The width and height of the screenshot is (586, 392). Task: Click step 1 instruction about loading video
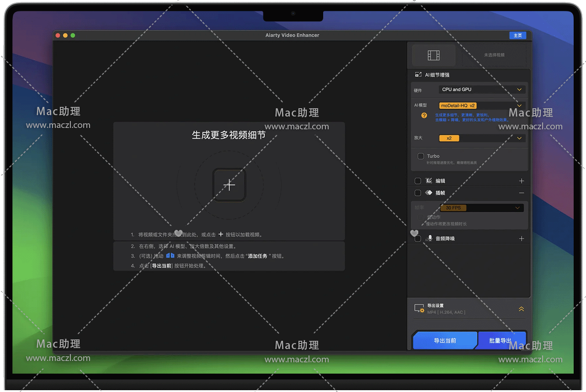[x=197, y=234]
